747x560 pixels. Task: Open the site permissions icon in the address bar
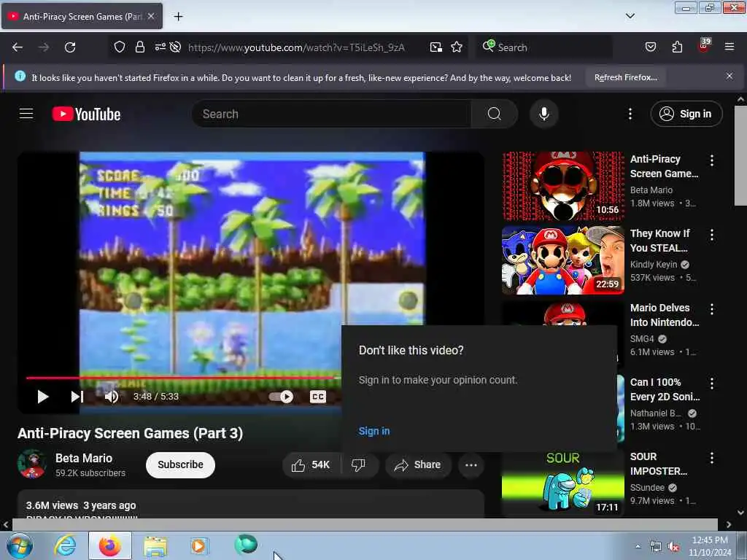pos(160,47)
